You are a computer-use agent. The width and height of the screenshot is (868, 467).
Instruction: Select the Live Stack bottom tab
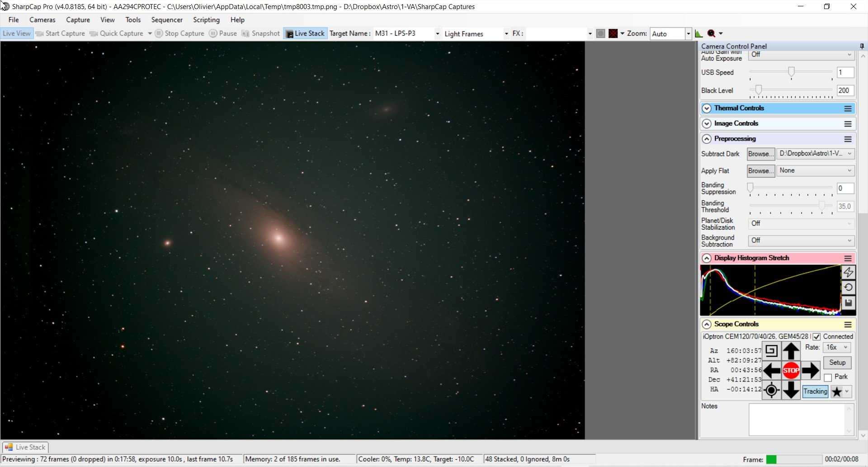tap(26, 448)
